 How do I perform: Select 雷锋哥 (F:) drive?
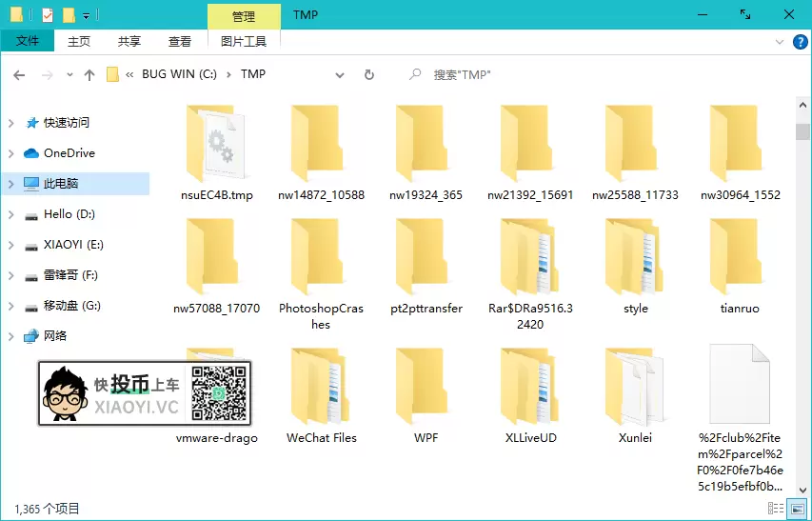(70, 275)
